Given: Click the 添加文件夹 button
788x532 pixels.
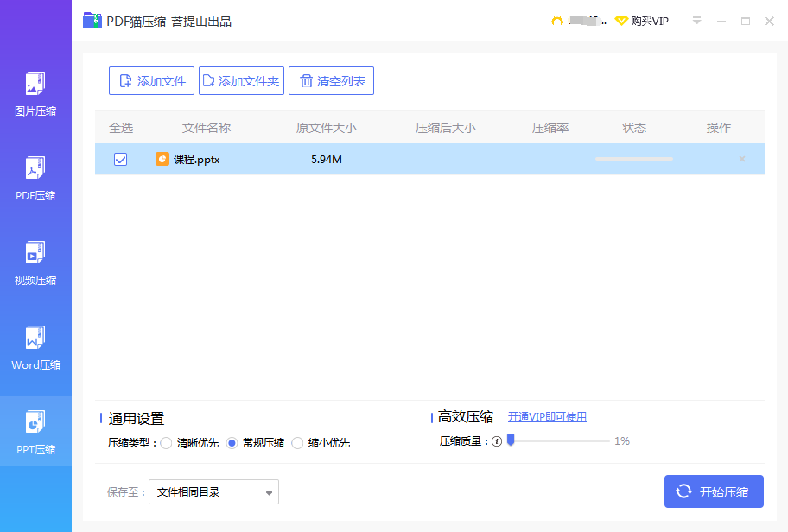Looking at the screenshot, I should (x=241, y=81).
